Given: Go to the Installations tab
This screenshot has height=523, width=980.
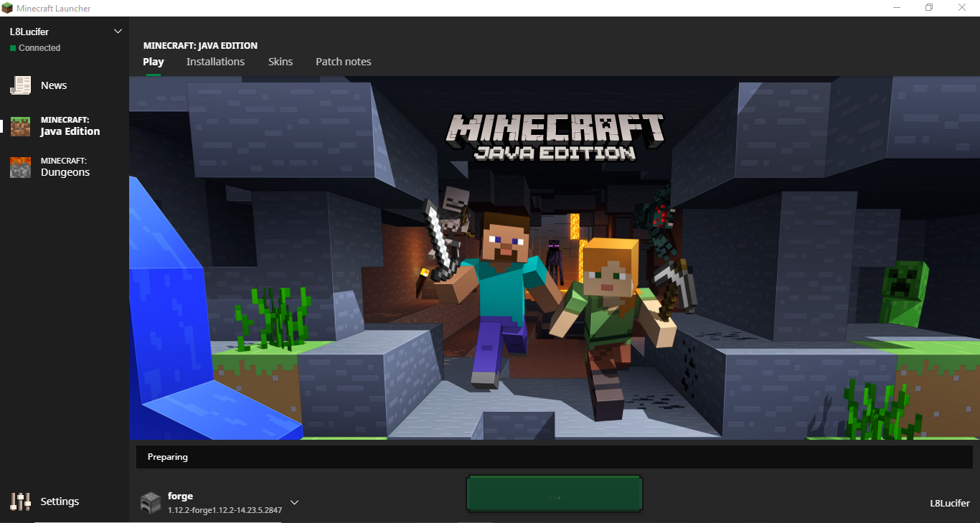Looking at the screenshot, I should tap(215, 62).
